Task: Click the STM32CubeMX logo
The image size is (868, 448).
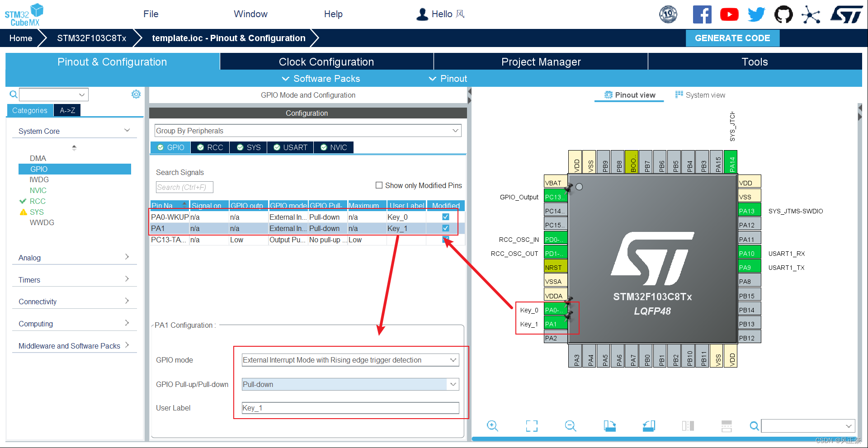Action: pos(24,14)
